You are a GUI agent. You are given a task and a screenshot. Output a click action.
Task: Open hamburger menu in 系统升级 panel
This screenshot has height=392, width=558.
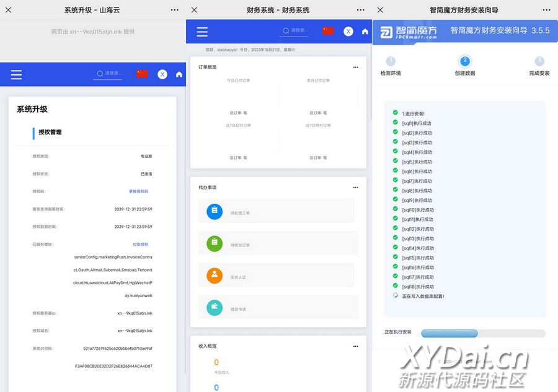point(16,74)
